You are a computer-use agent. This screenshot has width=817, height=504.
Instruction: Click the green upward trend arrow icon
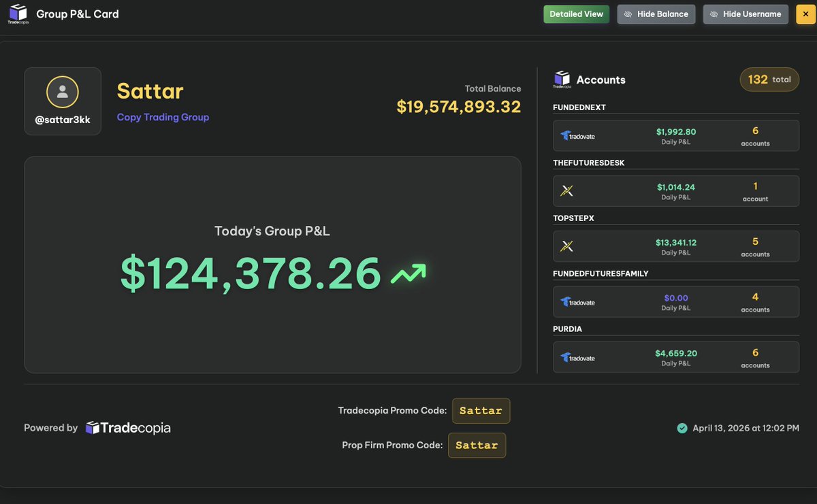click(x=408, y=273)
